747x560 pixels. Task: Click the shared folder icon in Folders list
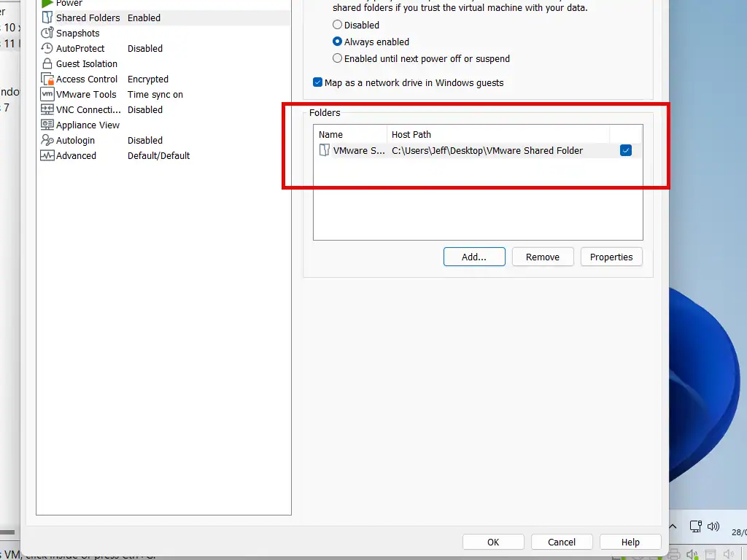tap(325, 150)
